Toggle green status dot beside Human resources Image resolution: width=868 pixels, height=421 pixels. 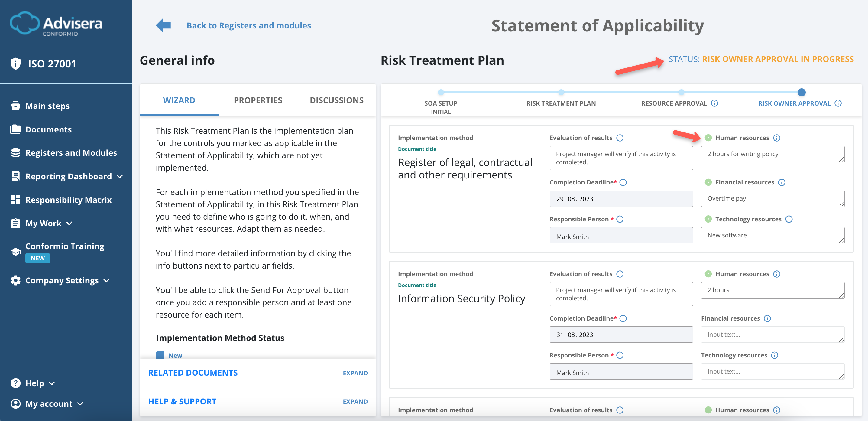click(709, 138)
